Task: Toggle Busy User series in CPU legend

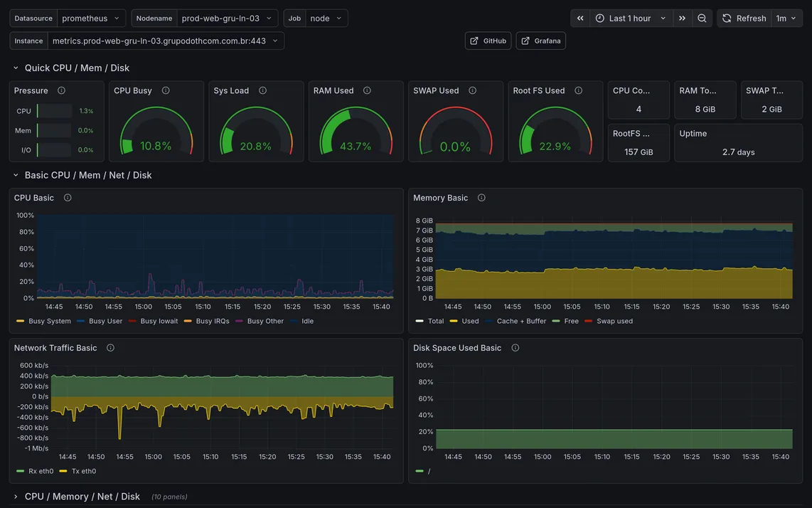Action: (x=100, y=321)
